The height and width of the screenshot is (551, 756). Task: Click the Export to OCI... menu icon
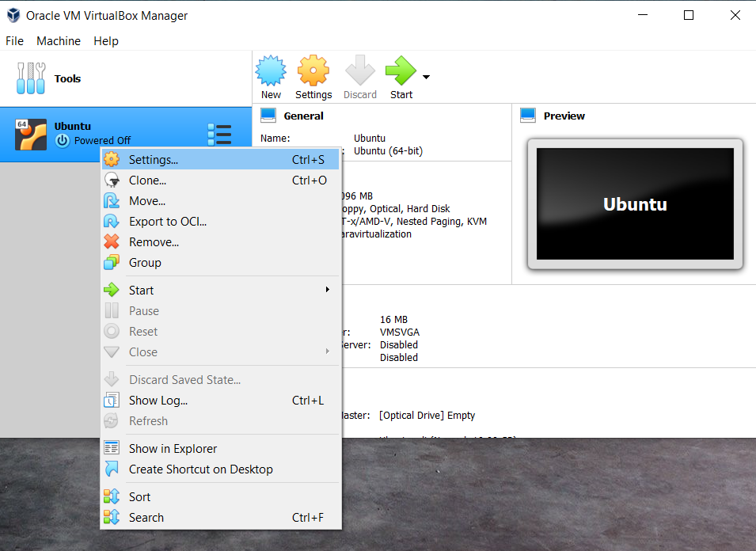(x=112, y=221)
